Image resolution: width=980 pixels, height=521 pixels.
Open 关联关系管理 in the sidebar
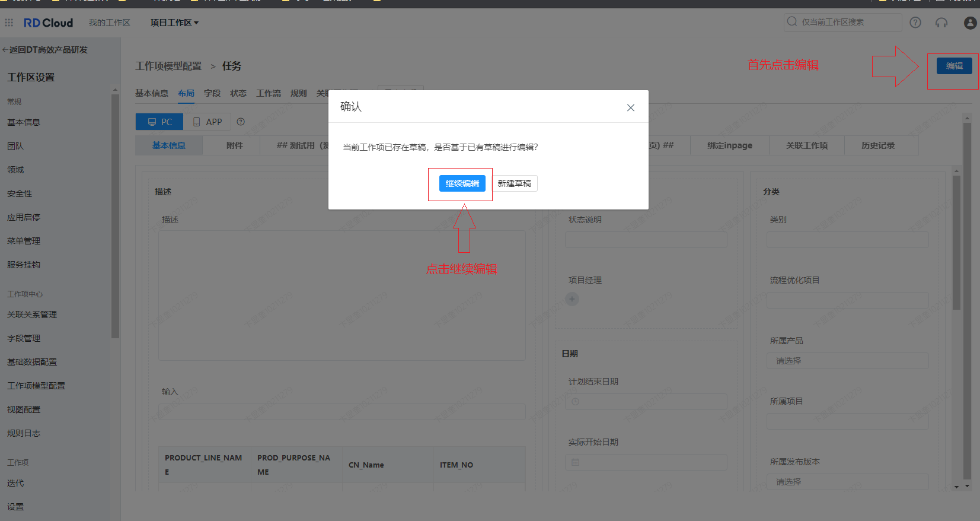tap(32, 314)
